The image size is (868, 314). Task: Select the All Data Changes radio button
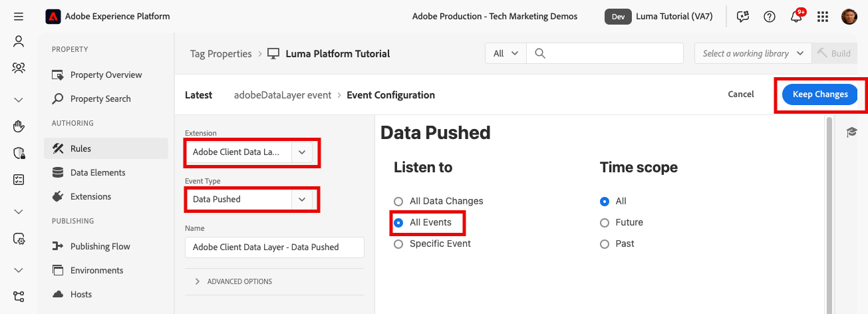(x=398, y=201)
